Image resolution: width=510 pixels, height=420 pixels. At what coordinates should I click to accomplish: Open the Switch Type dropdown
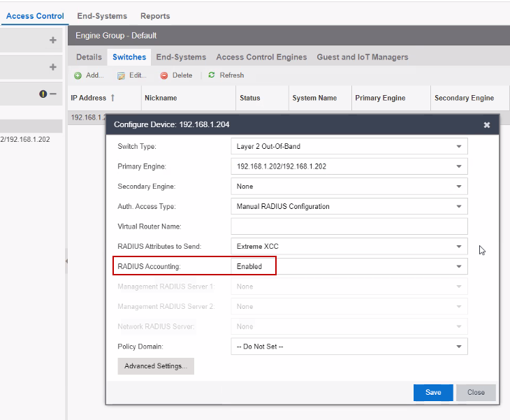tap(458, 146)
